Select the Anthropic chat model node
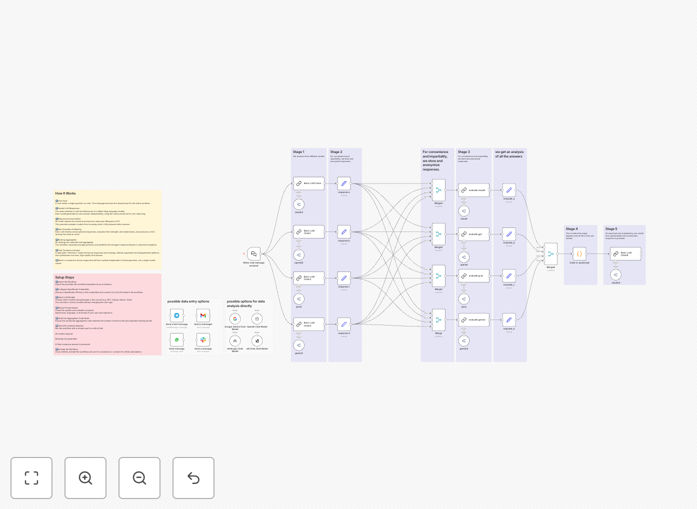 coord(235,341)
